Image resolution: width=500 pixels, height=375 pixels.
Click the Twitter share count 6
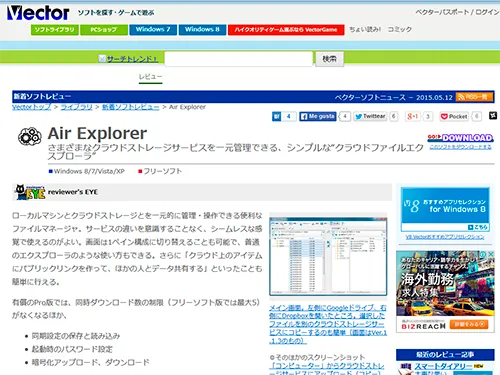coord(394,116)
